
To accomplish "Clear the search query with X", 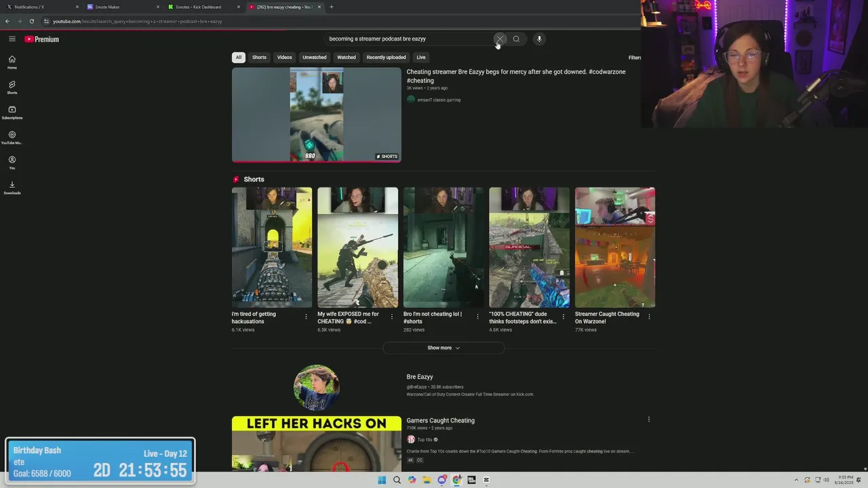I will point(500,39).
